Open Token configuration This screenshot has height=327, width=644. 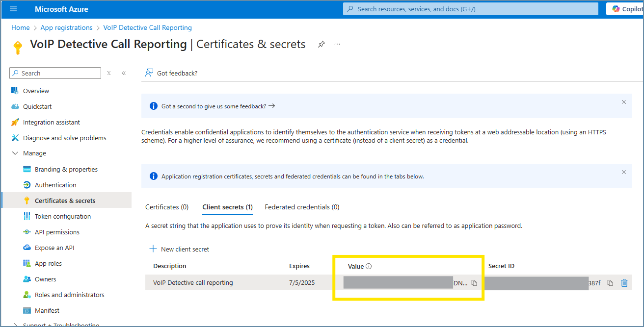click(63, 216)
